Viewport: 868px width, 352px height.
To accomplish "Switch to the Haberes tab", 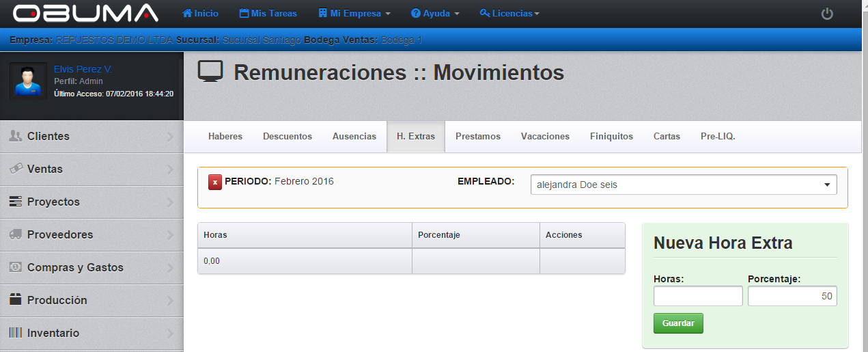I will [225, 137].
